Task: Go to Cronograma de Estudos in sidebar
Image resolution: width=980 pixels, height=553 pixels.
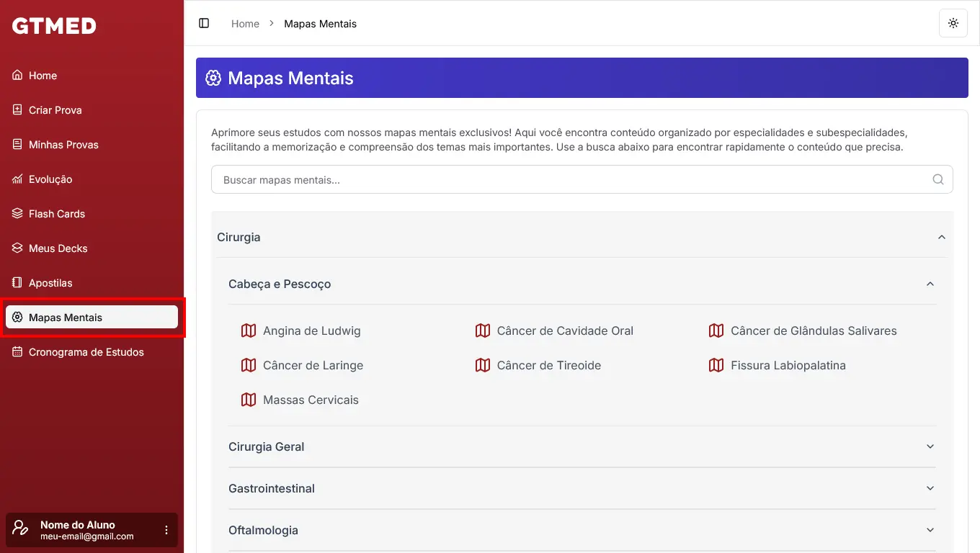Action: 86,352
